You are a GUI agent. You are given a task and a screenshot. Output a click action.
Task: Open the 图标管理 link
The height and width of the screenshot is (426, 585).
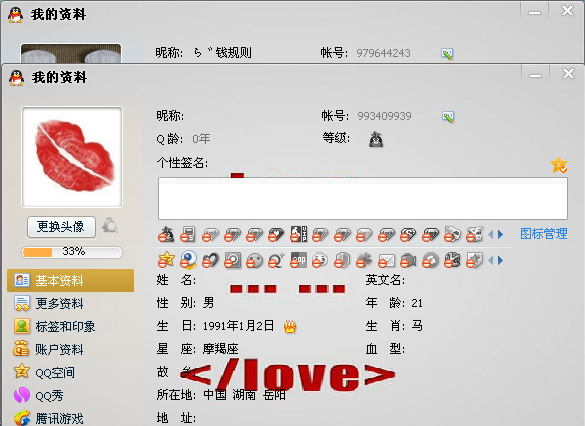[544, 234]
